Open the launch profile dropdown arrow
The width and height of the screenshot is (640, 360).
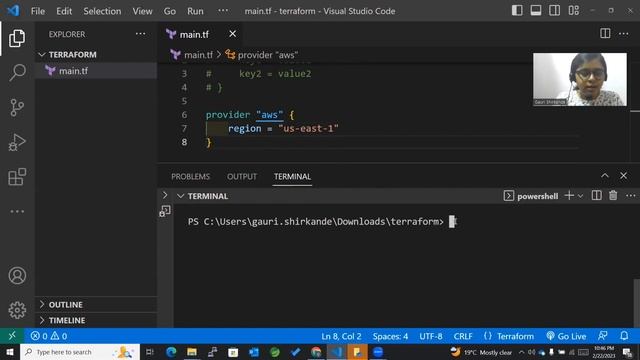pos(580,196)
